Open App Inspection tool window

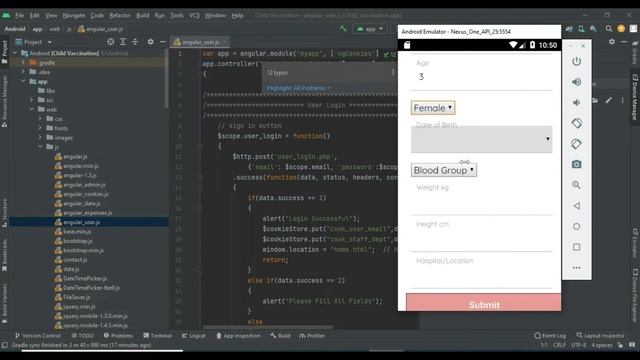[238, 336]
